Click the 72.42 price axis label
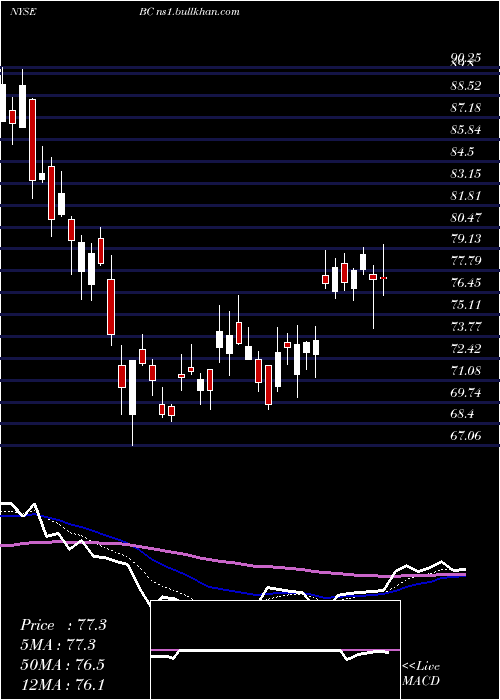Screen dimensions: 500x700 [466, 348]
